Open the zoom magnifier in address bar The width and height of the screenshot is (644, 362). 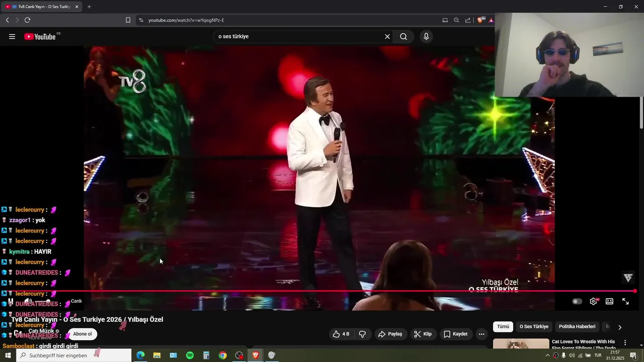pyautogui.click(x=456, y=20)
